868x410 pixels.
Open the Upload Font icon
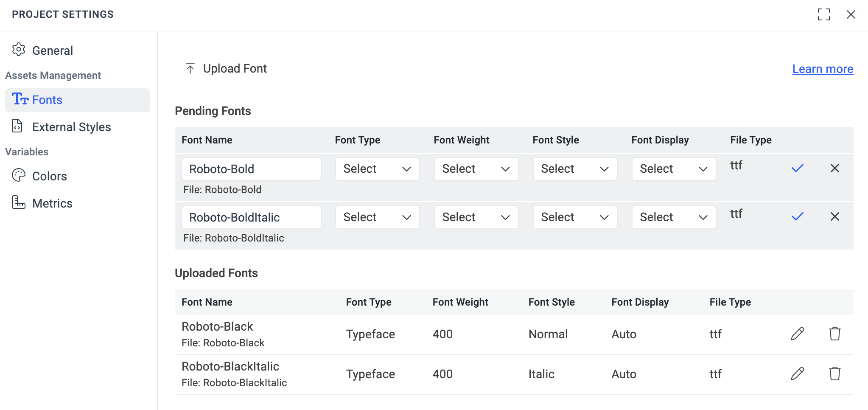[x=190, y=68]
